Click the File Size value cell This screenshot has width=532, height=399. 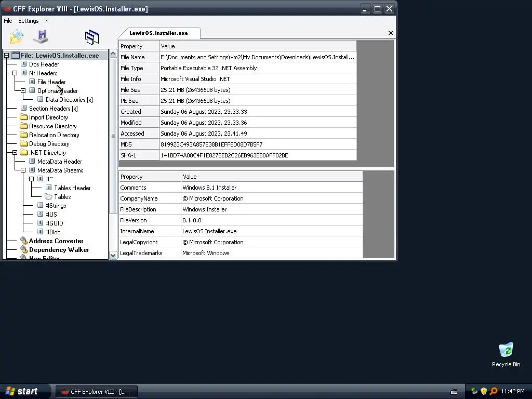[258, 89]
